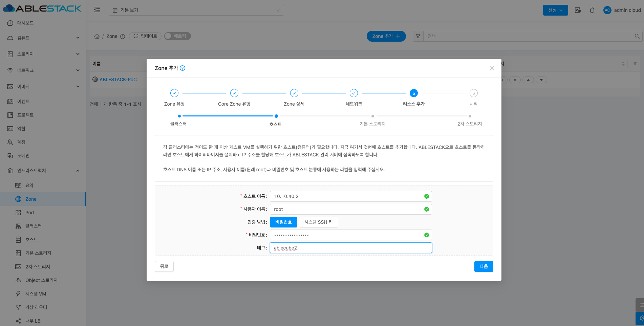
Task: Open the 생성 dropdown button
Action: [x=555, y=10]
